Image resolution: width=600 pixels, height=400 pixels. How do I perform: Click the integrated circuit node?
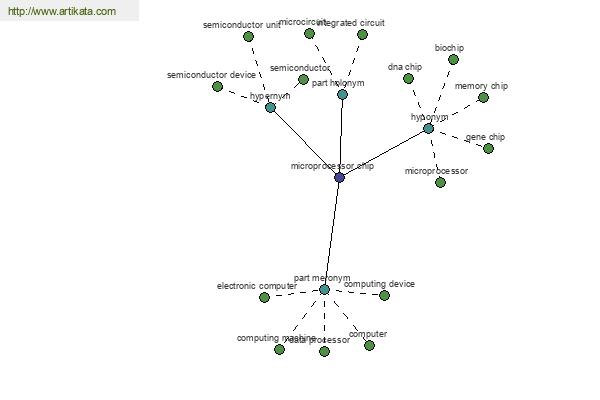tap(362, 35)
